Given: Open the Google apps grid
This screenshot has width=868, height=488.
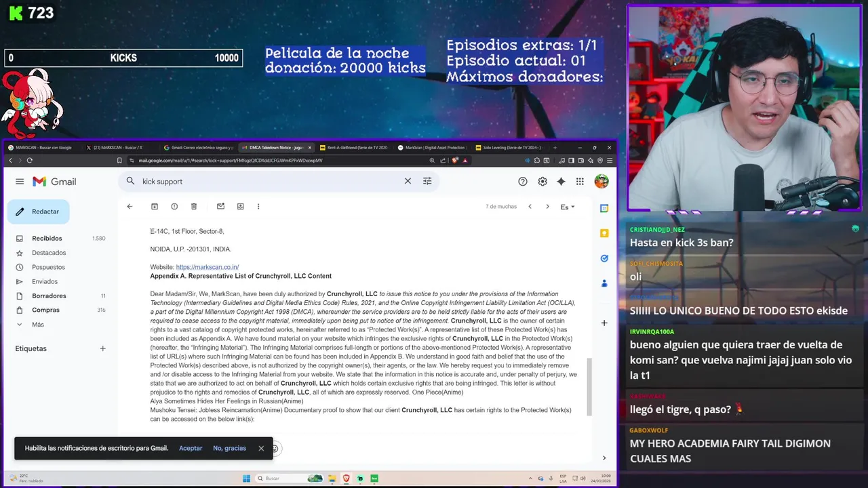Looking at the screenshot, I should pyautogui.click(x=580, y=182).
